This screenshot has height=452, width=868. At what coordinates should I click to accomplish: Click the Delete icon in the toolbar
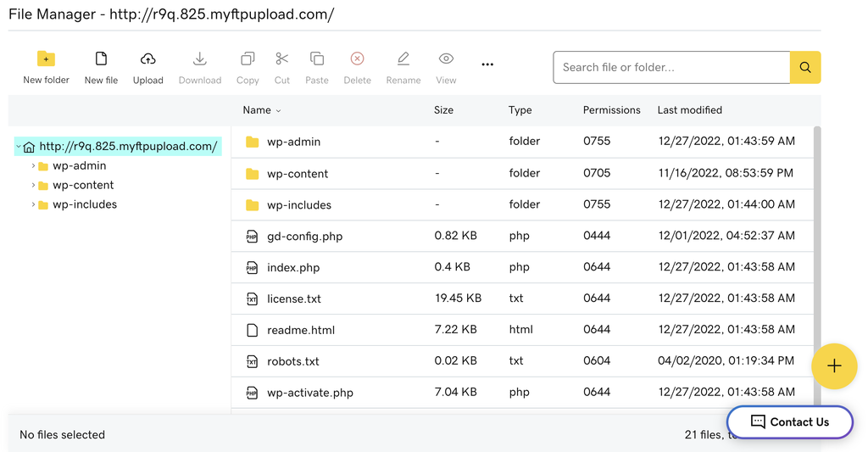357,59
